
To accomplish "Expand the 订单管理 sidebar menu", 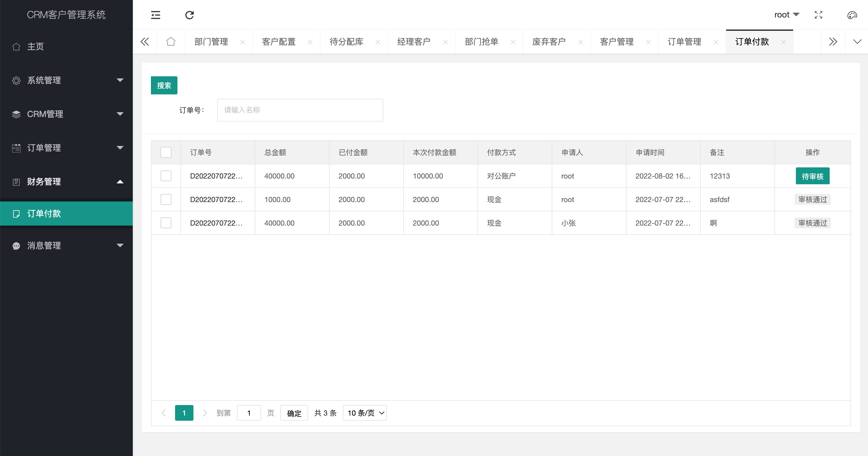I will click(66, 147).
